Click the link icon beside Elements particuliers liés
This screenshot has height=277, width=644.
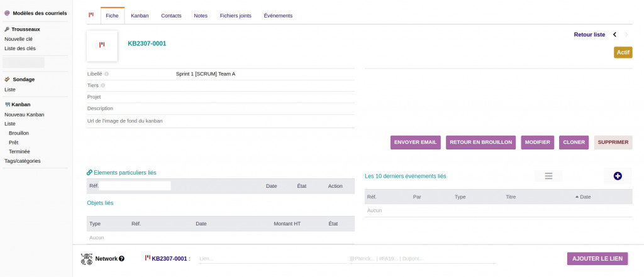(89, 173)
